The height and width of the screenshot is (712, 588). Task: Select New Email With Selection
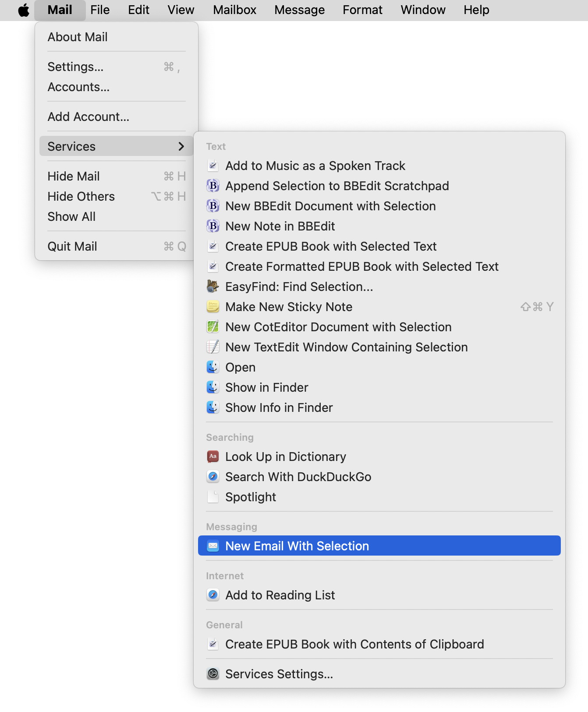point(379,546)
